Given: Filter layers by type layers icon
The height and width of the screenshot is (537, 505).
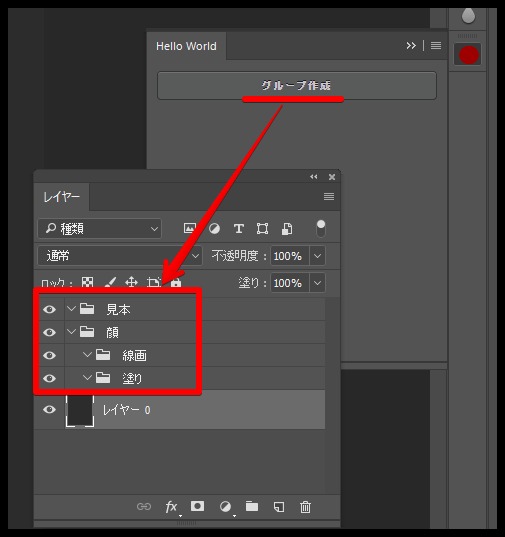Looking at the screenshot, I should [239, 228].
